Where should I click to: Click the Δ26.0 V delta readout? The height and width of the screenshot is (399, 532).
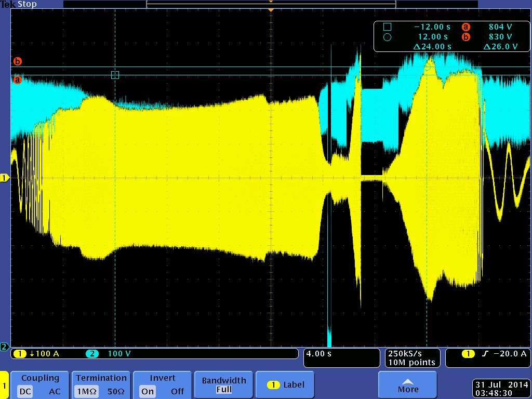tap(500, 46)
